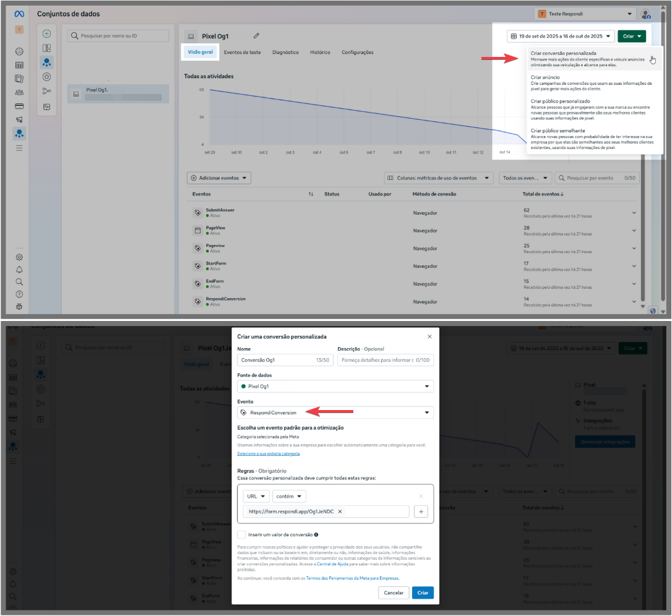Open the Central de Ajuda link
The width and height of the screenshot is (672, 616).
tap(332, 564)
